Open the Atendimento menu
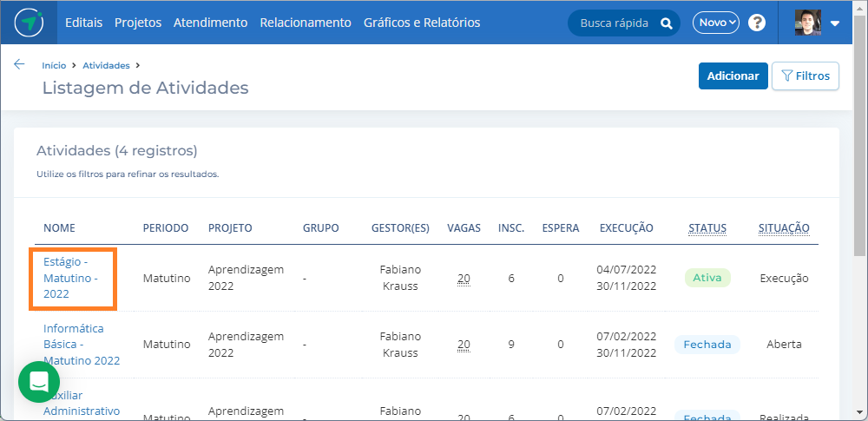Image resolution: width=868 pixels, height=421 pixels. point(210,23)
